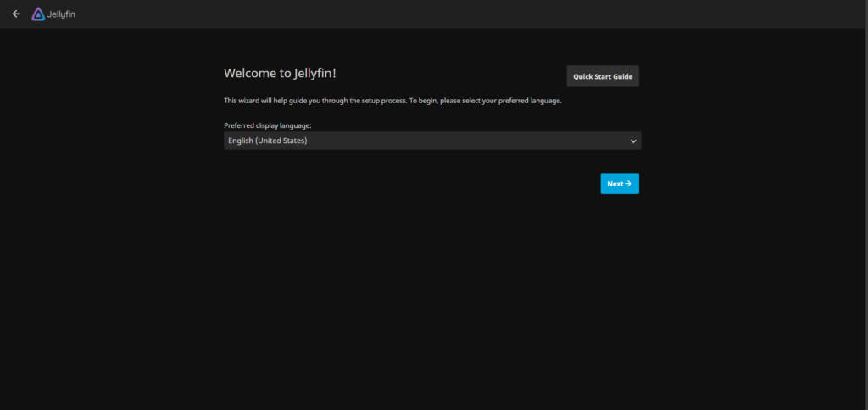Expand the language list via chevron arrow
868x410 pixels.
[633, 141]
